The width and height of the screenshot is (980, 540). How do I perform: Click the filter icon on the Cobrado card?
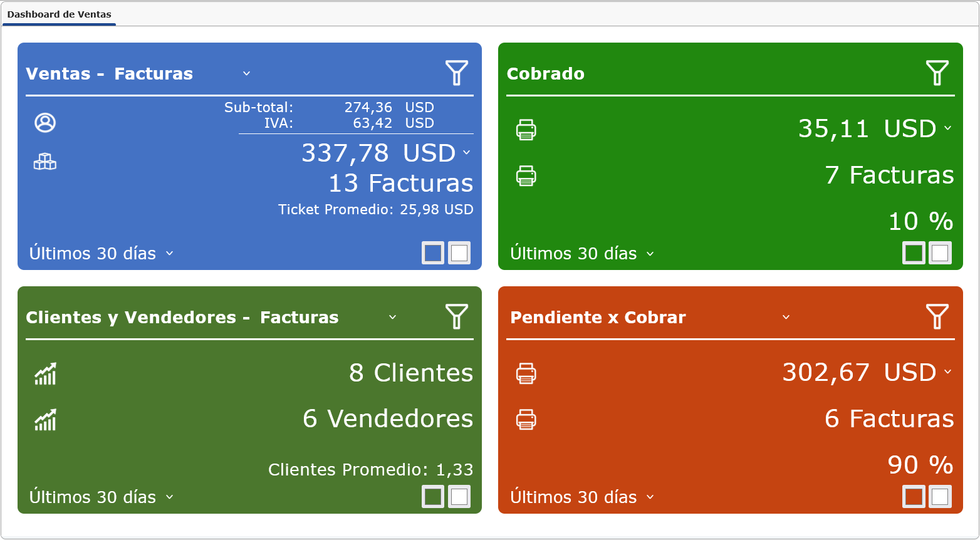click(937, 73)
